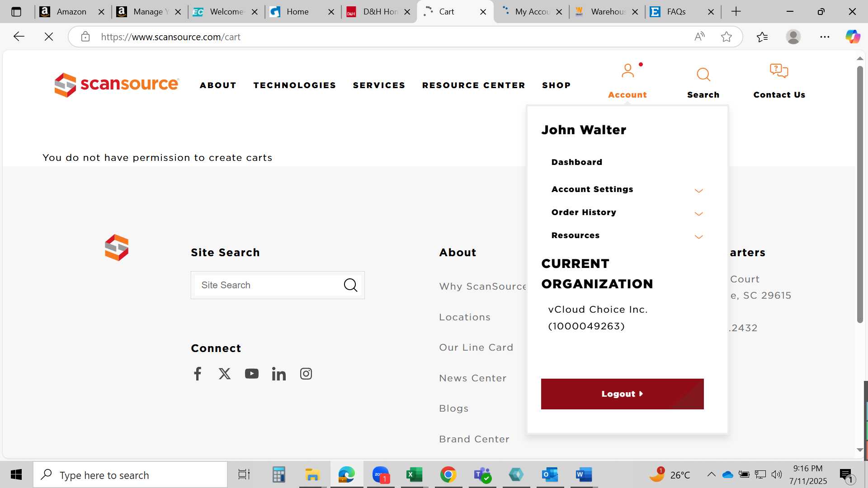The width and height of the screenshot is (868, 488).
Task: Click the browser address bar URL
Action: 170,37
